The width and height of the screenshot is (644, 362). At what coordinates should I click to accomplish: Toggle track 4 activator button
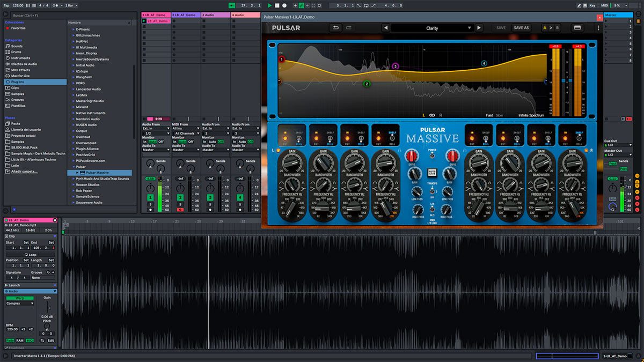[240, 198]
